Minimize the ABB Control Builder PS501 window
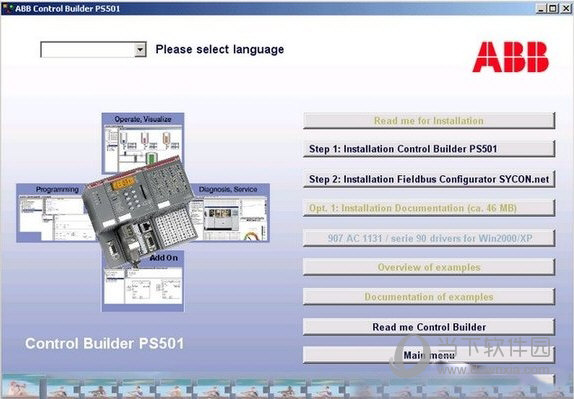This screenshot has width=574, height=399. [541, 8]
